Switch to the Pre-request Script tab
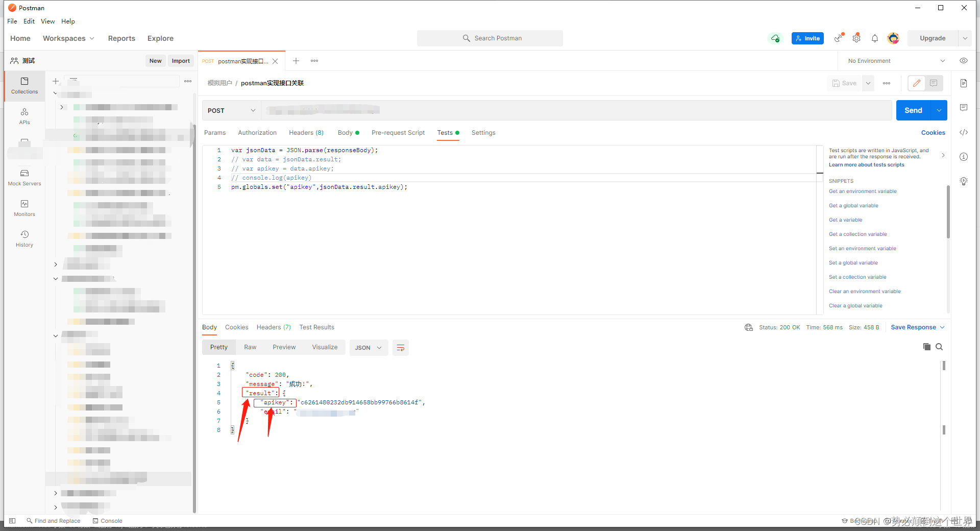Viewport: 980px width, 531px height. point(398,133)
